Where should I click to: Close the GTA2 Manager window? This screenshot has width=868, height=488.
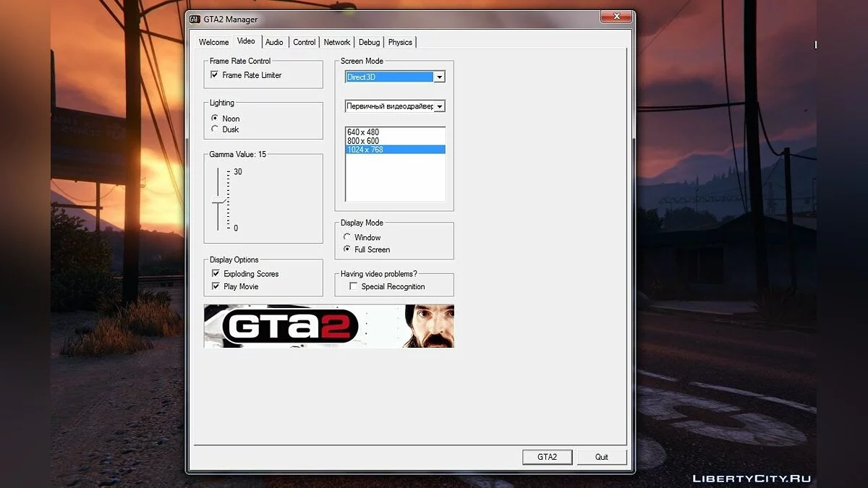click(x=616, y=17)
